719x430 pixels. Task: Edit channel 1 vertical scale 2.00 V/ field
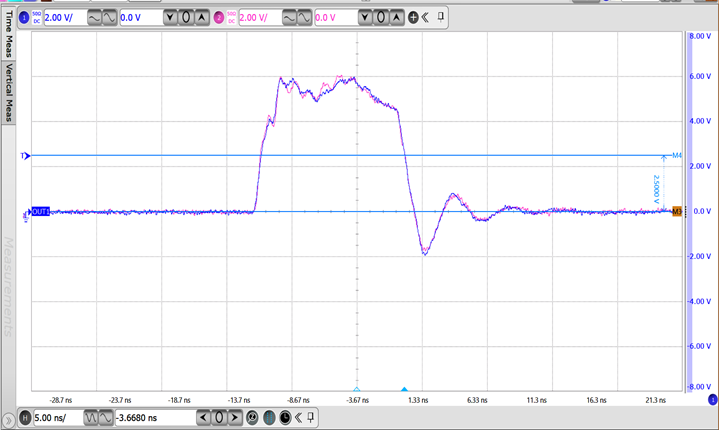[65, 18]
